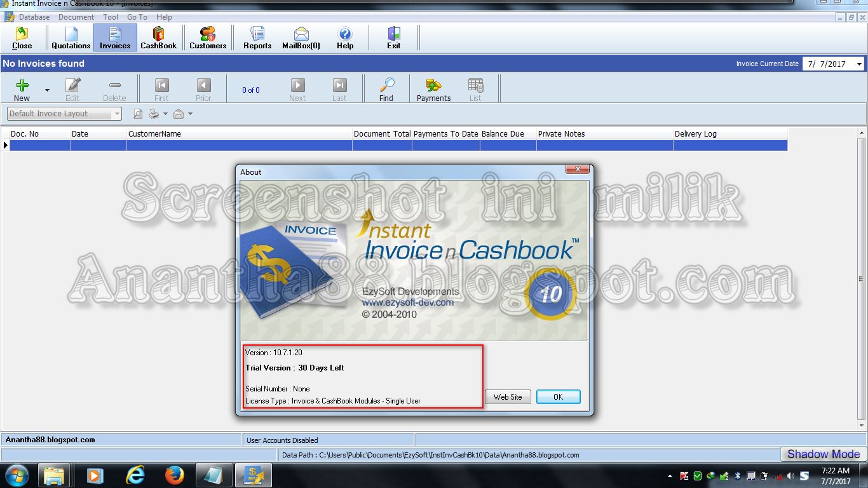Image resolution: width=868 pixels, height=488 pixels.
Task: Click the Web Site button
Action: coord(508,396)
